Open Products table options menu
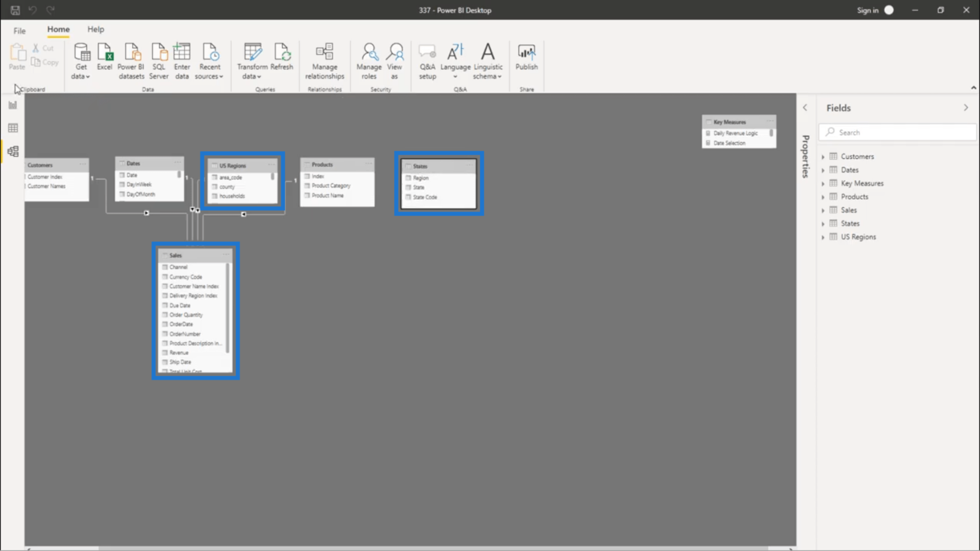Viewport: 980px width, 551px height. point(368,164)
